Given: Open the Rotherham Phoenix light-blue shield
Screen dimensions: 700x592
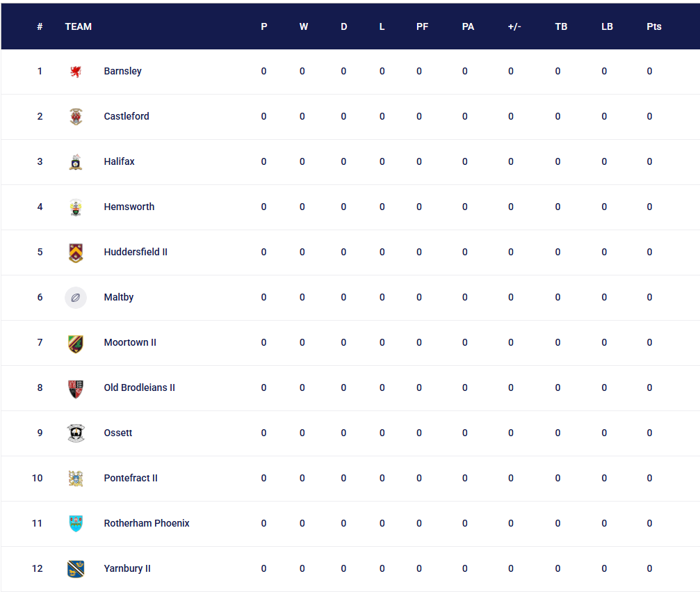Looking at the screenshot, I should (x=76, y=524).
